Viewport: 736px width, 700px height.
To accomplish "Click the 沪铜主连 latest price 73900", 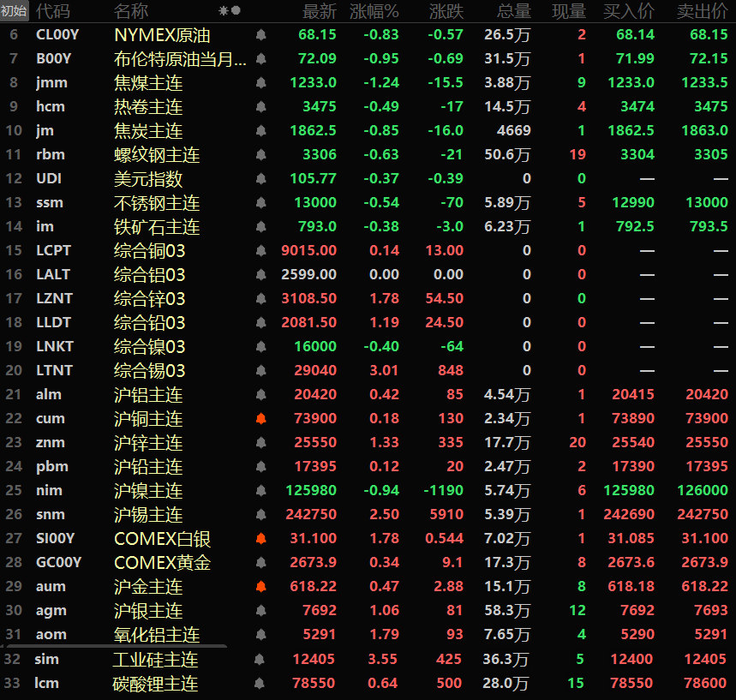I will [x=315, y=418].
